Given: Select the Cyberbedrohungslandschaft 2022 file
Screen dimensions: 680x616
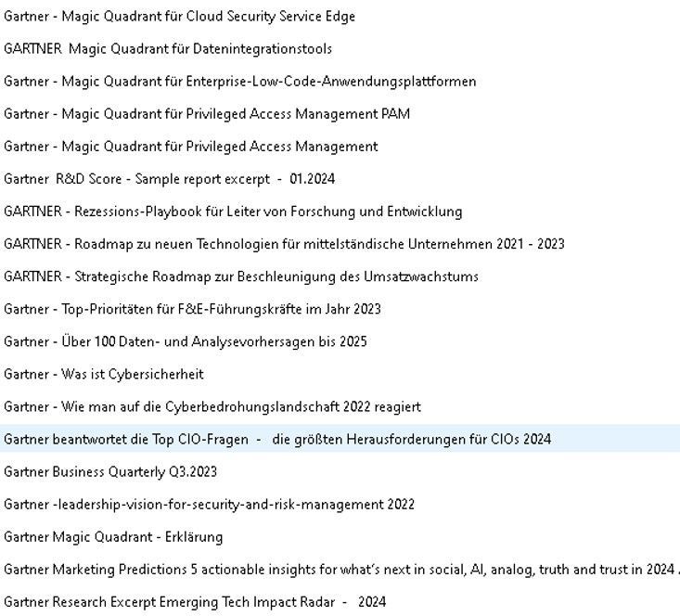Looking at the screenshot, I should 212,406.
